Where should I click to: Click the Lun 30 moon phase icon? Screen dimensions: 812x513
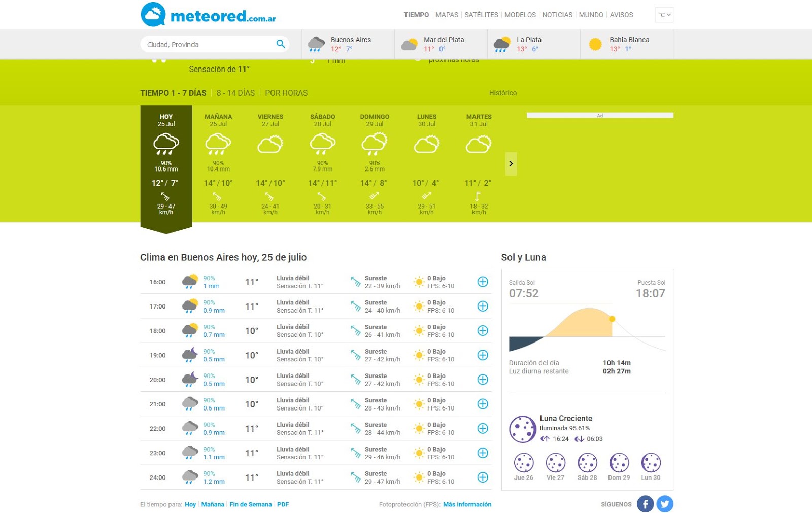651,463
